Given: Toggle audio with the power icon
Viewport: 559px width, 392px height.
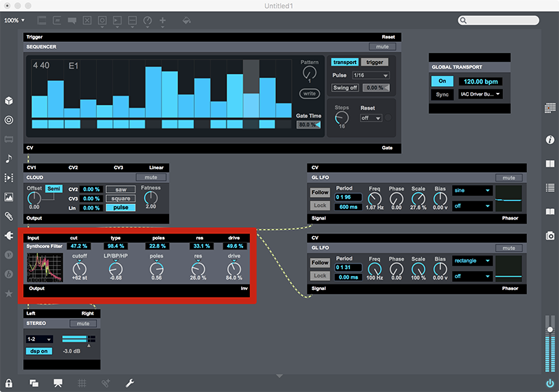Looking at the screenshot, I should (x=550, y=383).
